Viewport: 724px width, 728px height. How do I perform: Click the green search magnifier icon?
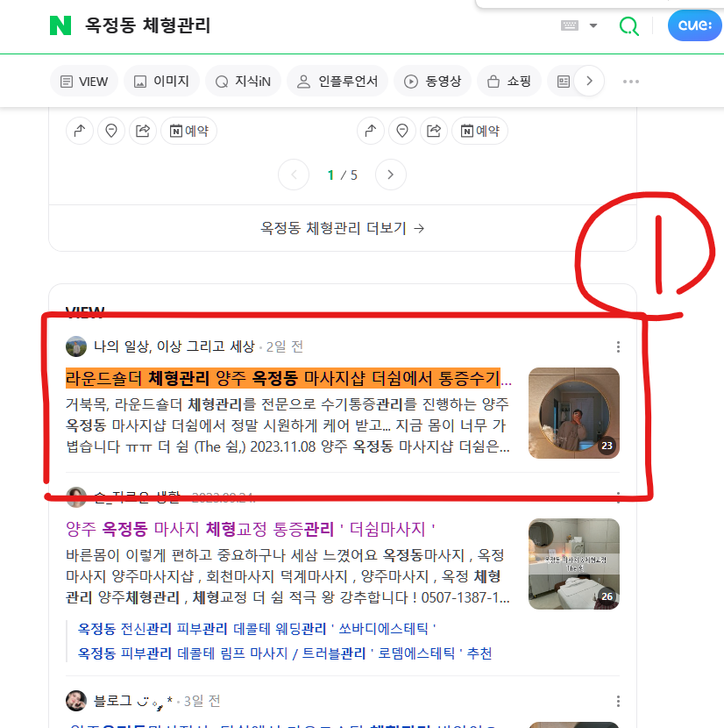[628, 26]
